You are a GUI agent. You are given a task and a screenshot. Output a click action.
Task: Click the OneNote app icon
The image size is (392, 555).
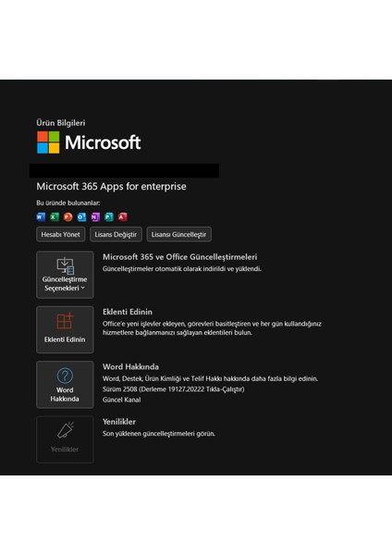pyautogui.click(x=95, y=217)
